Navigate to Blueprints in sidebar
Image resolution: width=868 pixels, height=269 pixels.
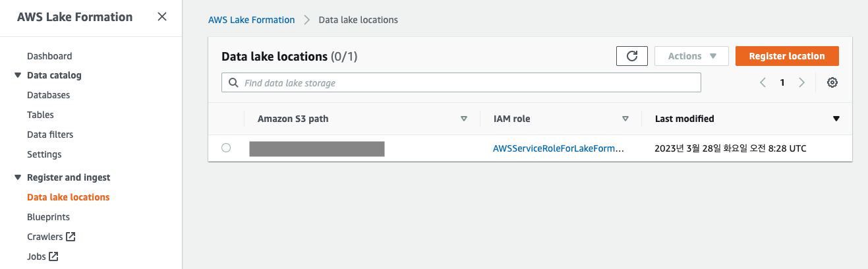tap(48, 217)
